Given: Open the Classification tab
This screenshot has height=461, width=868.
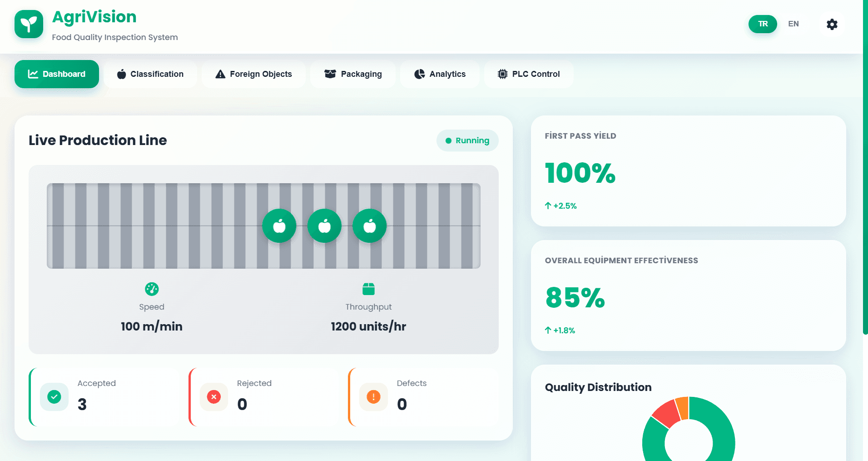Looking at the screenshot, I should (150, 74).
